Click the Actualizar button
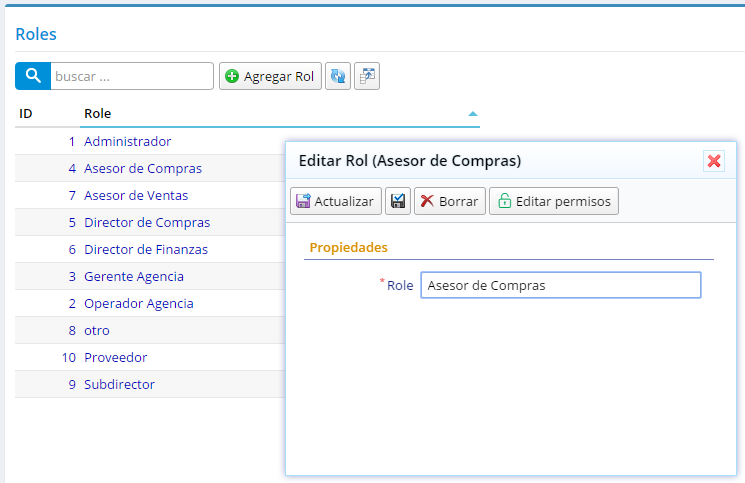 coord(336,201)
